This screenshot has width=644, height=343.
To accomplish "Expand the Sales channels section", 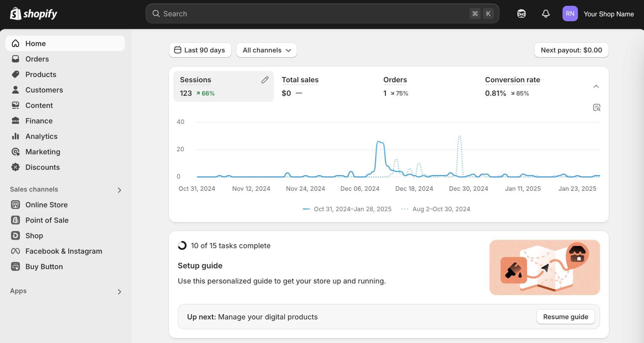I will click(x=120, y=190).
